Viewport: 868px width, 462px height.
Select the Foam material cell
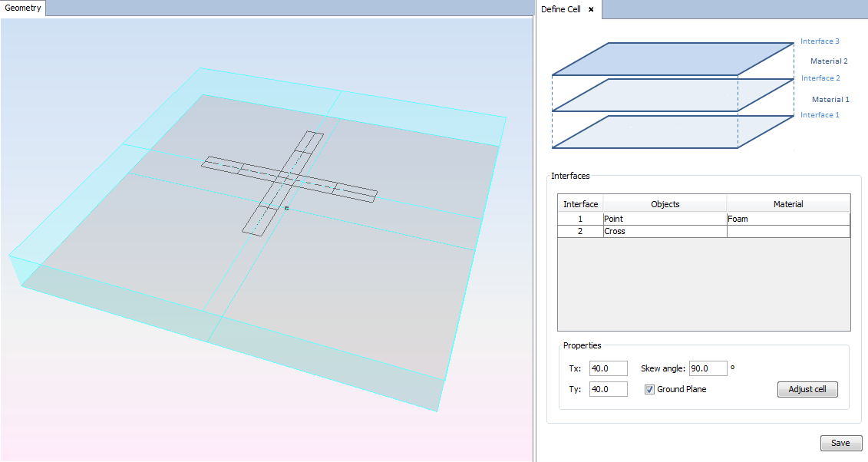787,219
